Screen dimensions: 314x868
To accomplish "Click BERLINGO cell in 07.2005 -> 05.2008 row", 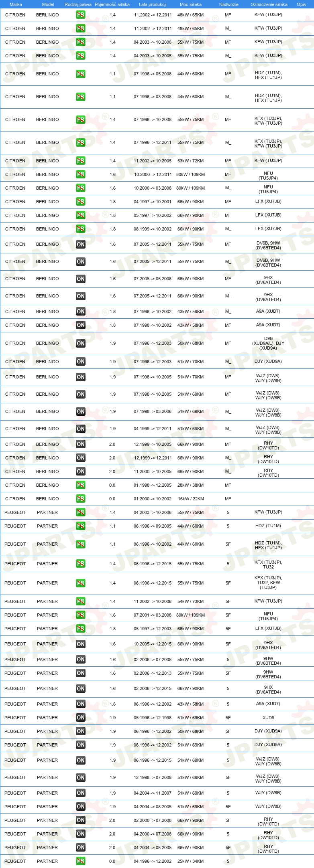I will coord(47,279).
